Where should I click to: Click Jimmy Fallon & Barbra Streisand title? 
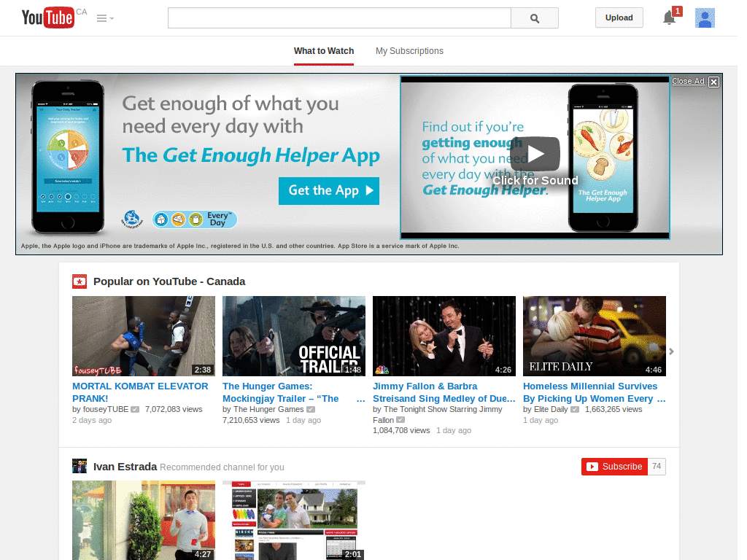point(444,392)
